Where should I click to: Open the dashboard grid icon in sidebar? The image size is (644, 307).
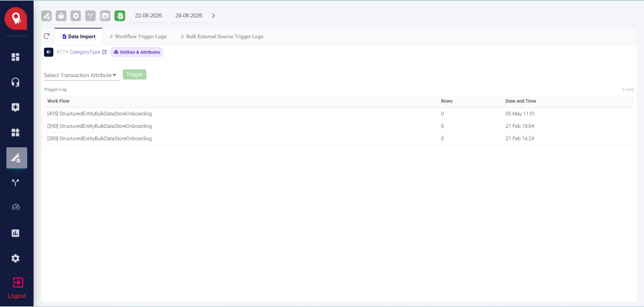(15, 57)
